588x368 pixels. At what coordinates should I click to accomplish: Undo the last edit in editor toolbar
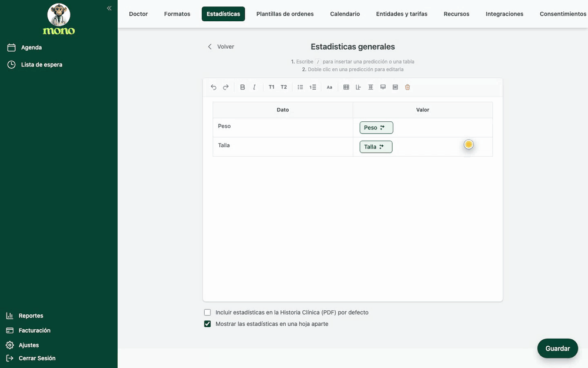coord(213,87)
